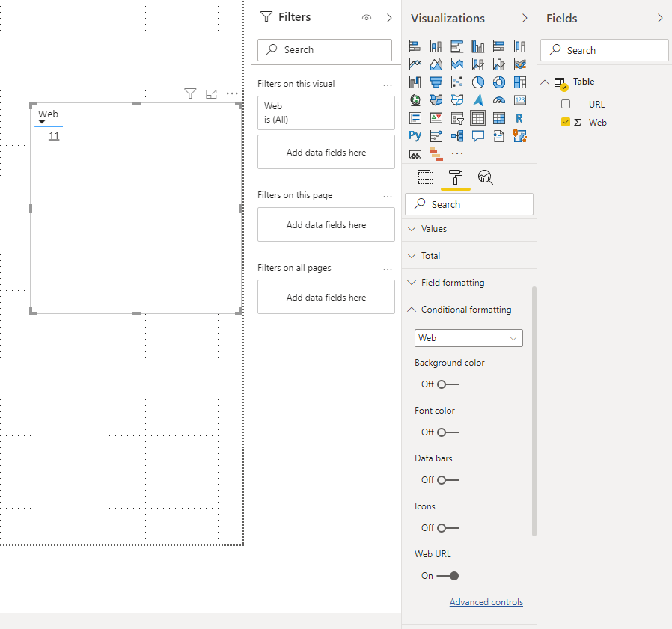Open the Web field conditional formatting dropdown

pos(468,338)
